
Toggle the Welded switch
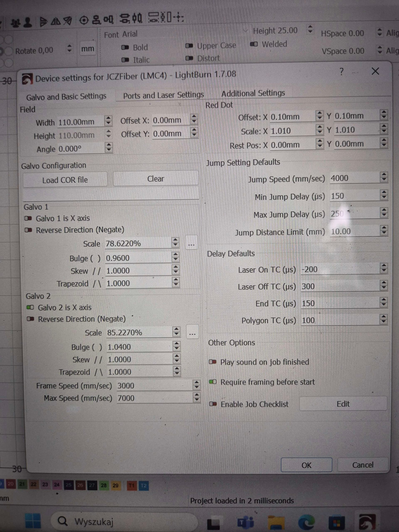click(254, 44)
